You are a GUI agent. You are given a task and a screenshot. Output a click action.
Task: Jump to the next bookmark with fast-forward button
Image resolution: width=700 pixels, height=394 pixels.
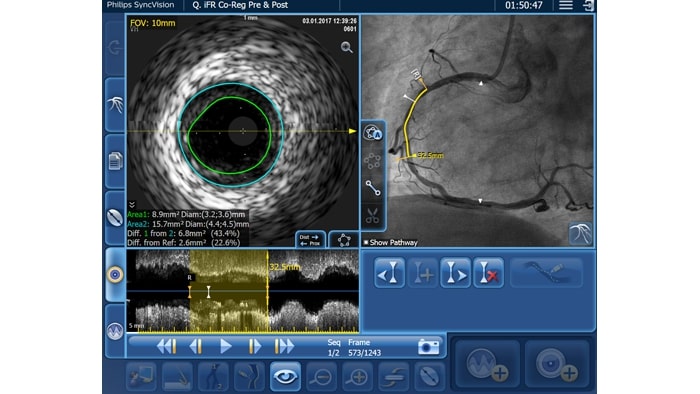284,346
